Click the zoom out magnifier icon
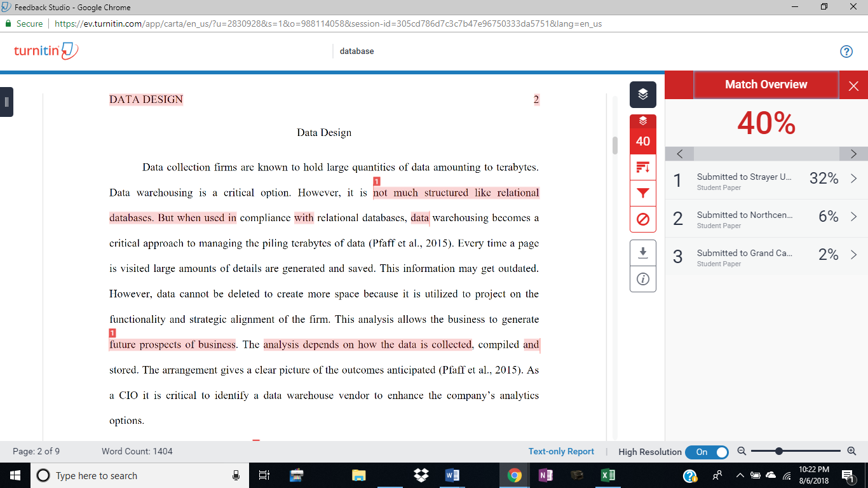Screen dimensions: 868x488 (x=742, y=451)
